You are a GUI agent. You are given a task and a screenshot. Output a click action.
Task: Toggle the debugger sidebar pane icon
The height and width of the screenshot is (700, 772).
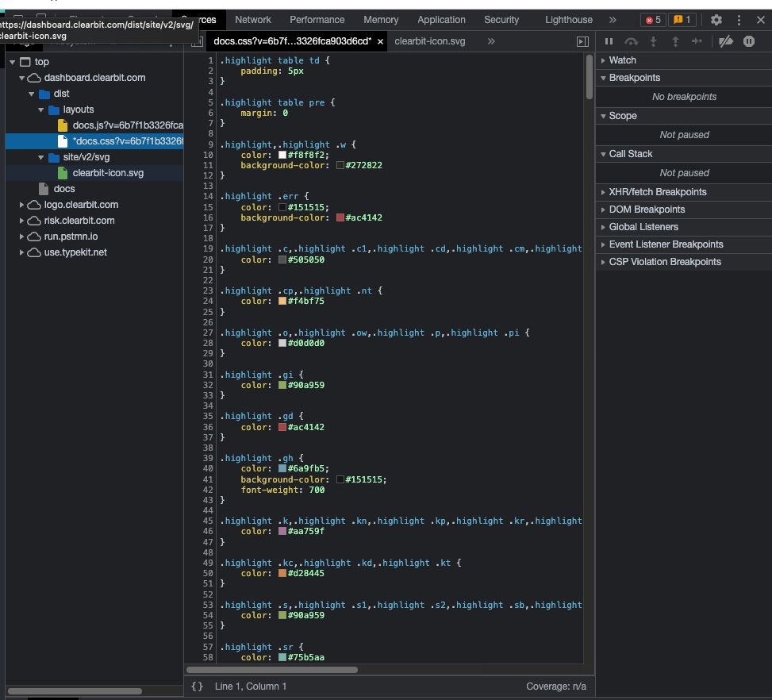coord(582,42)
